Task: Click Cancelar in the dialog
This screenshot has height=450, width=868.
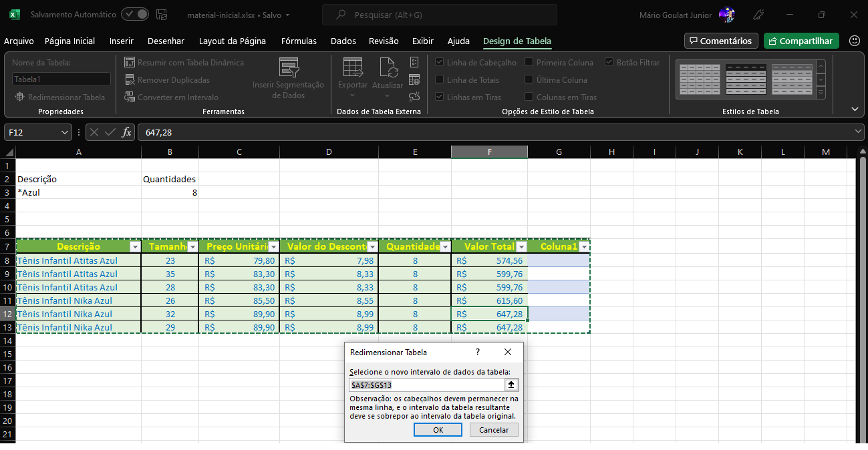Action: click(x=494, y=430)
